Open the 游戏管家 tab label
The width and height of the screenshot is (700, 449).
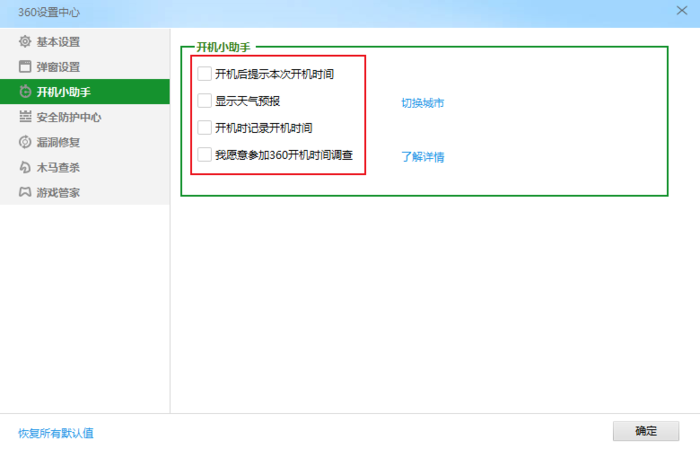pyautogui.click(x=58, y=192)
